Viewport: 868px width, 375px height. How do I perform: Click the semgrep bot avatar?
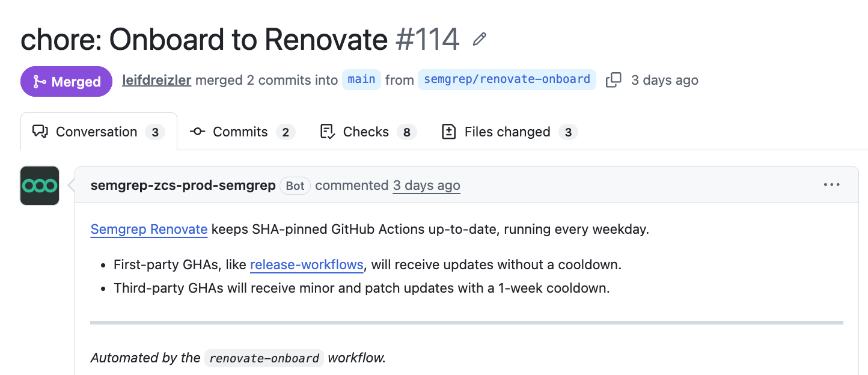40,186
